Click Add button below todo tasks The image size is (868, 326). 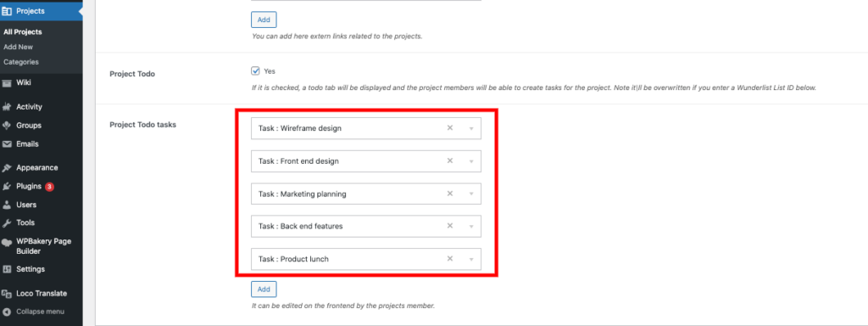pyautogui.click(x=264, y=289)
